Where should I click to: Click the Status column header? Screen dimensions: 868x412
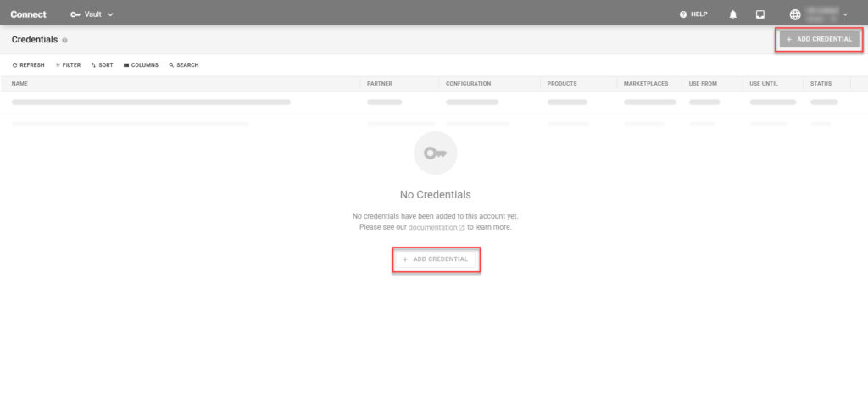point(821,84)
